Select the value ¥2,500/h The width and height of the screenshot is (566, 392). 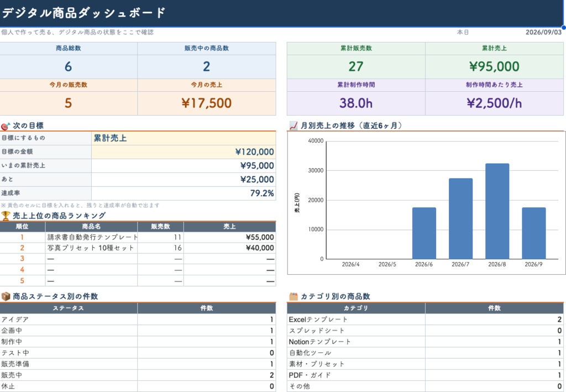point(494,103)
